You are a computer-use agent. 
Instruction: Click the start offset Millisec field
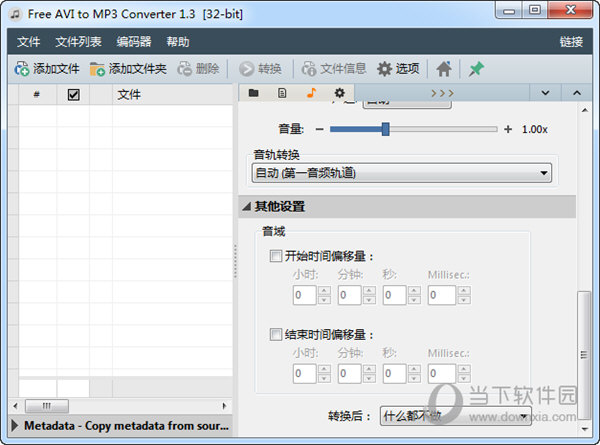[442, 295]
